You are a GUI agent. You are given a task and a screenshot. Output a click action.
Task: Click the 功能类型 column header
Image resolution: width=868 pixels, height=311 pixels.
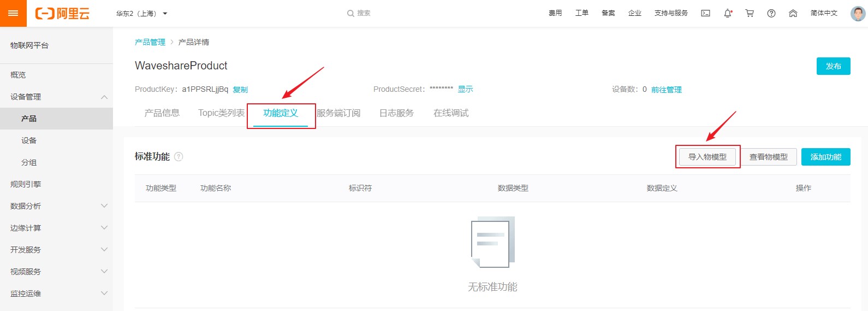point(161,188)
